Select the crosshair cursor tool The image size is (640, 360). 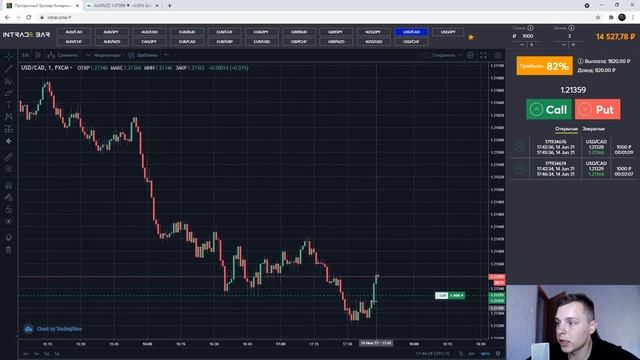pos(9,57)
